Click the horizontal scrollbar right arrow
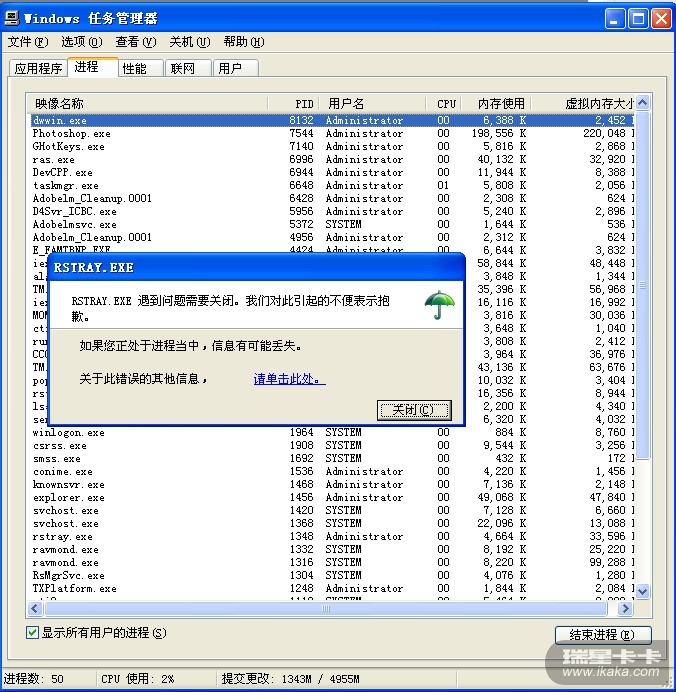This screenshot has height=692, width=676. click(625, 609)
